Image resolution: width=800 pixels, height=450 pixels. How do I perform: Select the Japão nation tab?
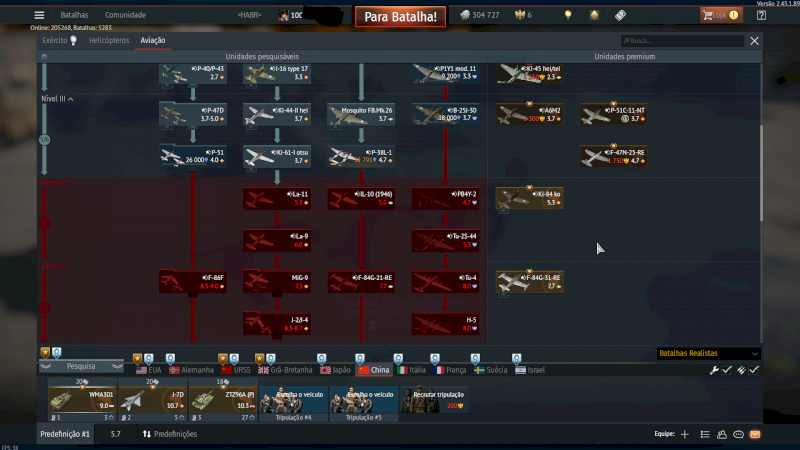click(x=335, y=370)
